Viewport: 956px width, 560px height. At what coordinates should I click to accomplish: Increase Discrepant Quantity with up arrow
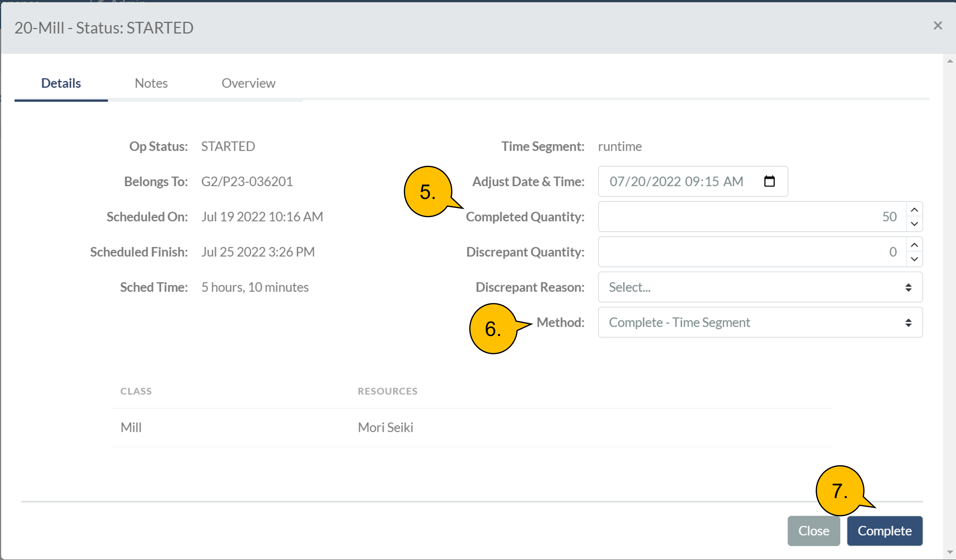[x=914, y=245]
